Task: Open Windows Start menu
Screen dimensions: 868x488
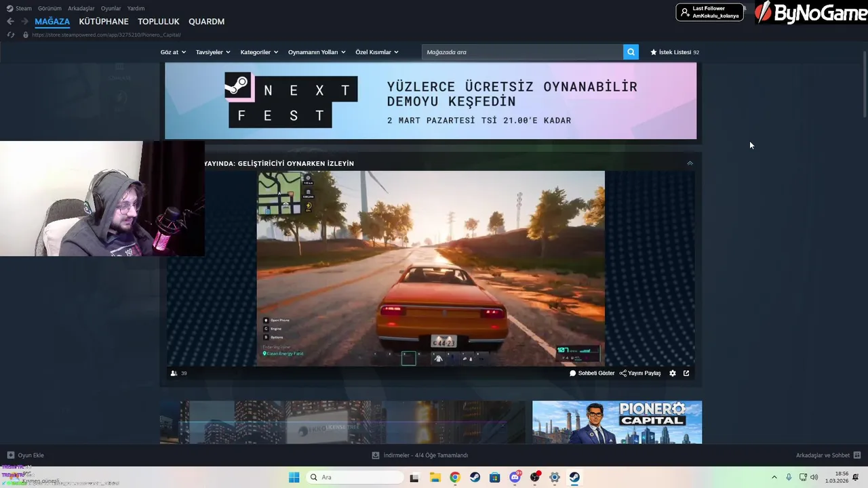Action: 294,477
